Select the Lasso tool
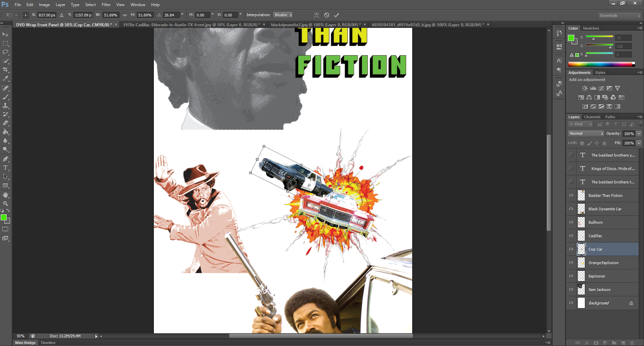Screen dimensions: 644x346 coord(6,52)
